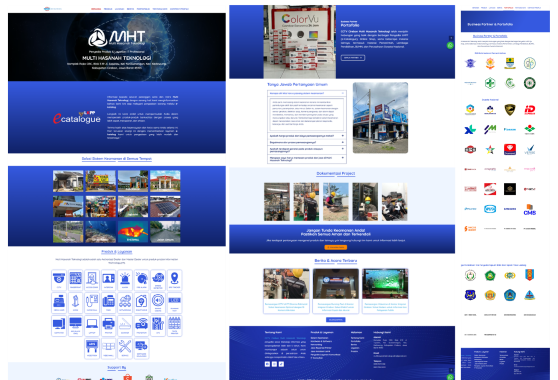Open the red-roofed government building gallery photo
Image resolution: width=558 pixels, height=380 pixels.
pyautogui.click(x=165, y=181)
